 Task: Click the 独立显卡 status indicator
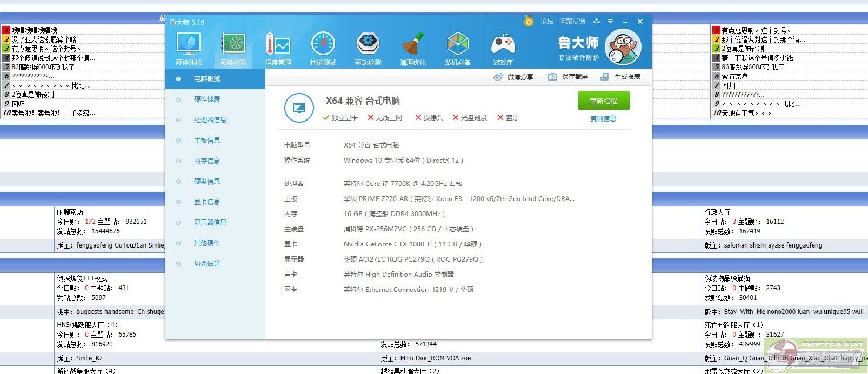[x=340, y=118]
